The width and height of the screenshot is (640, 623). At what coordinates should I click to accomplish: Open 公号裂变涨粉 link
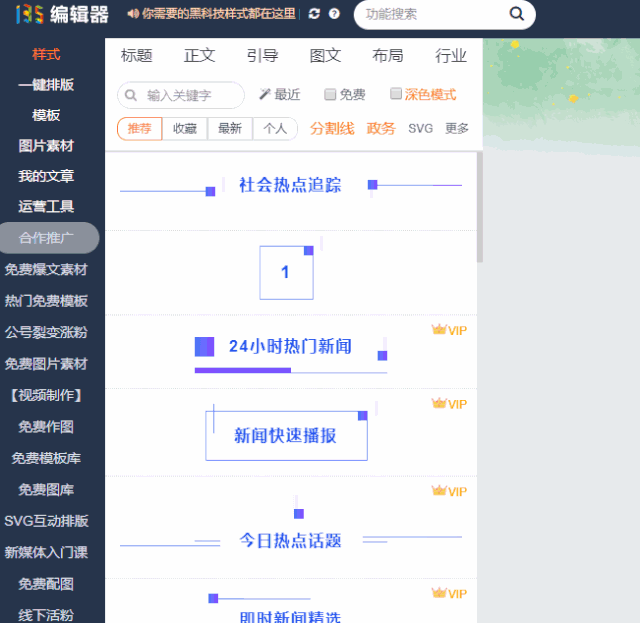pos(46,332)
